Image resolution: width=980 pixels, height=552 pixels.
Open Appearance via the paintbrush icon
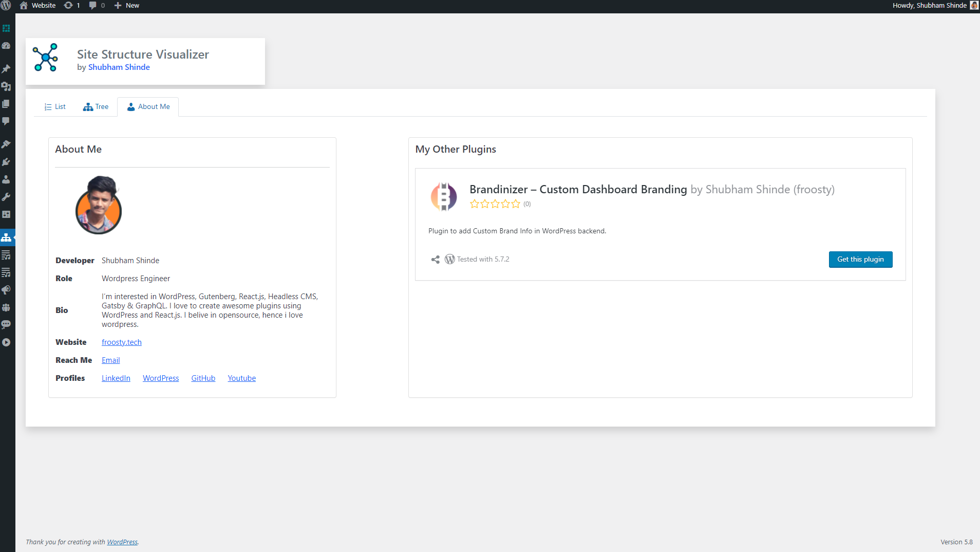6,144
